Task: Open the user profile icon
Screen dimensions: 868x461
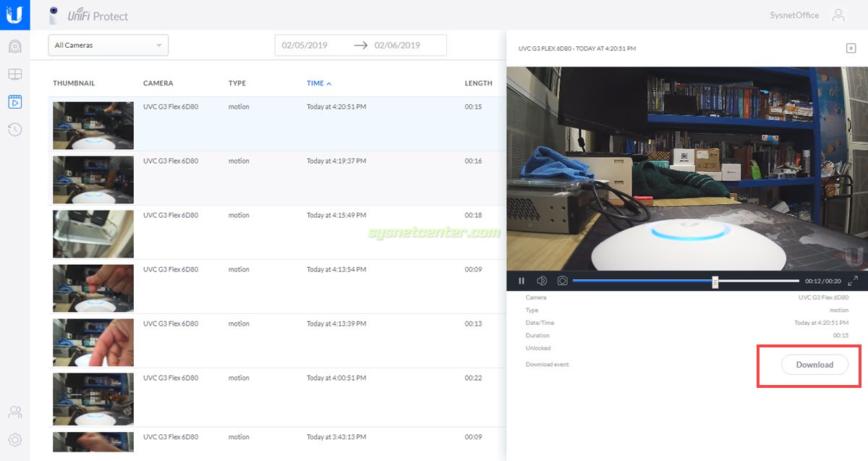Action: pyautogui.click(x=838, y=15)
